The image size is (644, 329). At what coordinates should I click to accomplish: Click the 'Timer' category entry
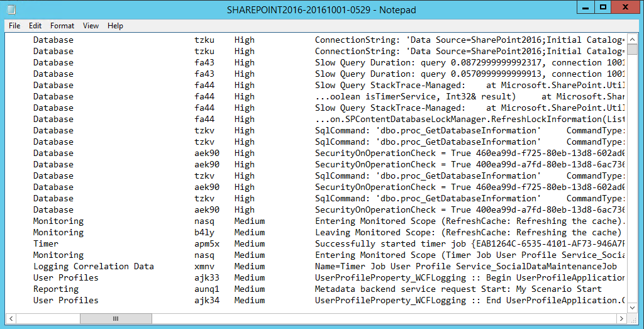coord(45,243)
